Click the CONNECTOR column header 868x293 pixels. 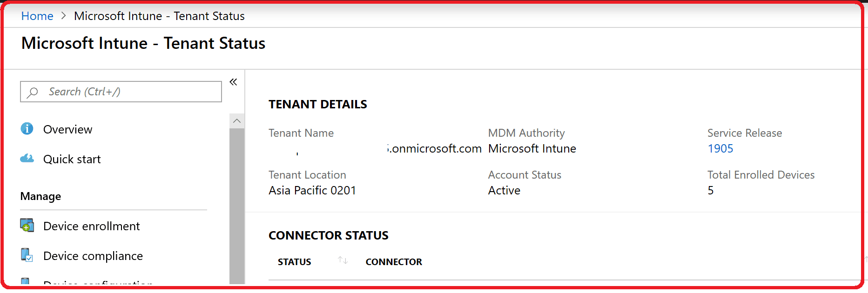coord(394,262)
